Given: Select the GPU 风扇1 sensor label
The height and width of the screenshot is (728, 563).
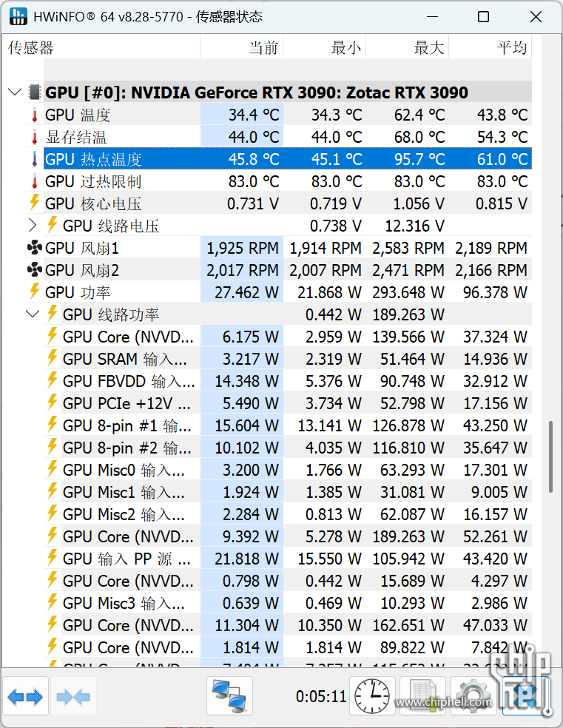Looking at the screenshot, I should (x=81, y=248).
